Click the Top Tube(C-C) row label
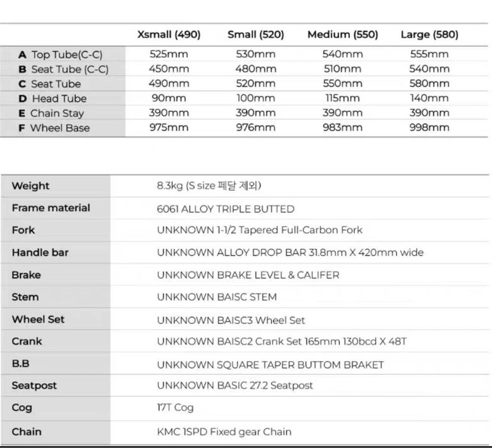The image size is (492, 448). [60, 54]
